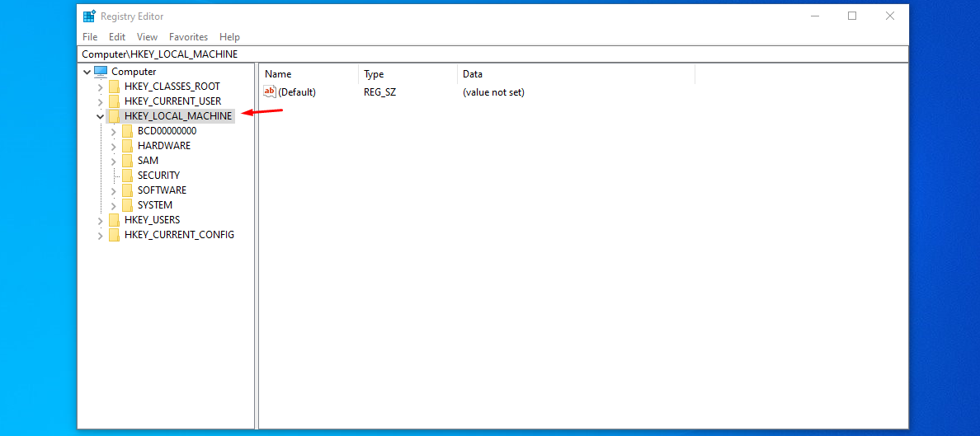The width and height of the screenshot is (980, 436).
Task: Open the Help menu
Action: point(229,37)
